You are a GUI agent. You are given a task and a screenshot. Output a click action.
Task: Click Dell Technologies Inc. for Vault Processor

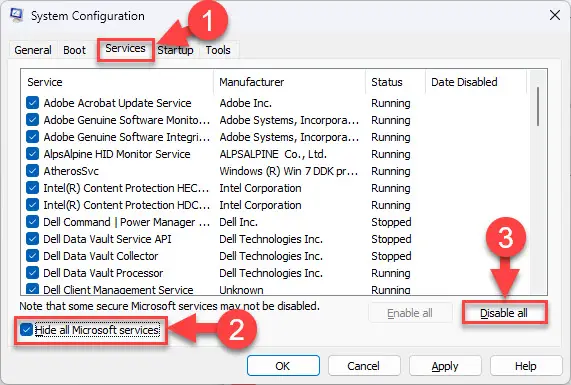coord(271,273)
